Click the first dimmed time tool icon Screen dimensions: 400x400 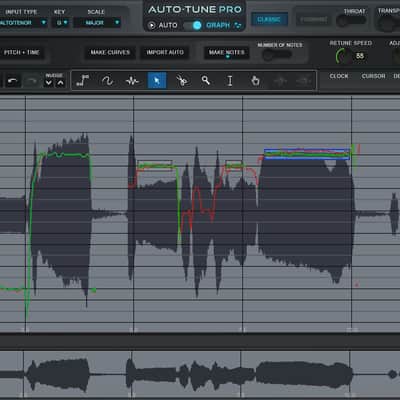280,81
